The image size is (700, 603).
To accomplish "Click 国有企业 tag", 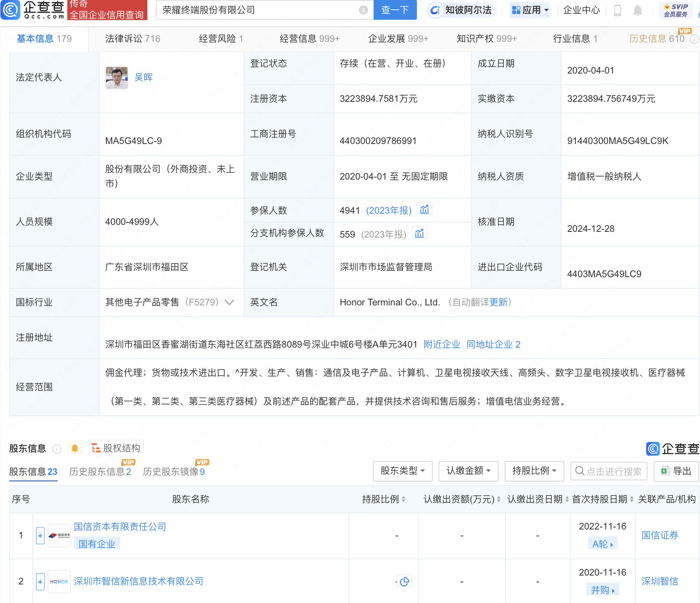I will coord(97,544).
